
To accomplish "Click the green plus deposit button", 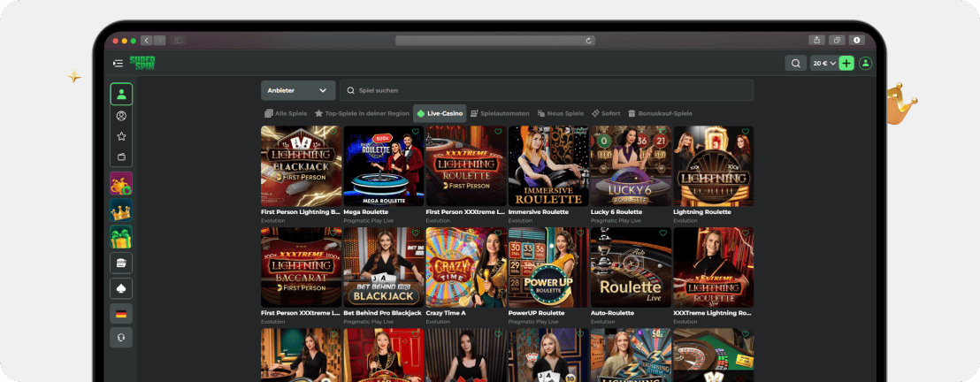I will (x=846, y=63).
